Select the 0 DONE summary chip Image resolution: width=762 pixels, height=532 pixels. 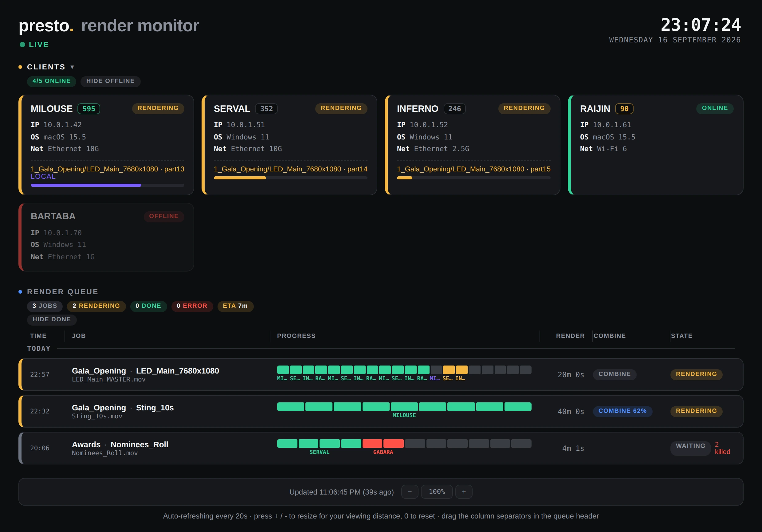[148, 306]
